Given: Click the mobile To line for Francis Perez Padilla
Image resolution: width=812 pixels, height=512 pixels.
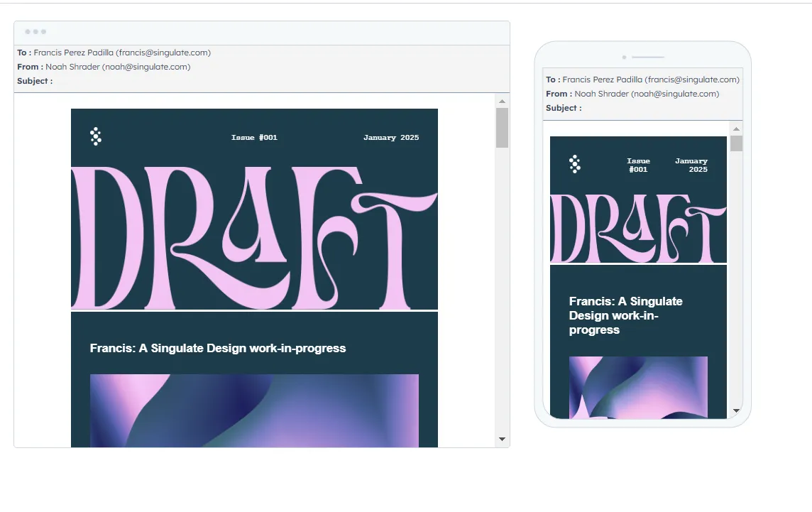Looking at the screenshot, I should (x=642, y=80).
